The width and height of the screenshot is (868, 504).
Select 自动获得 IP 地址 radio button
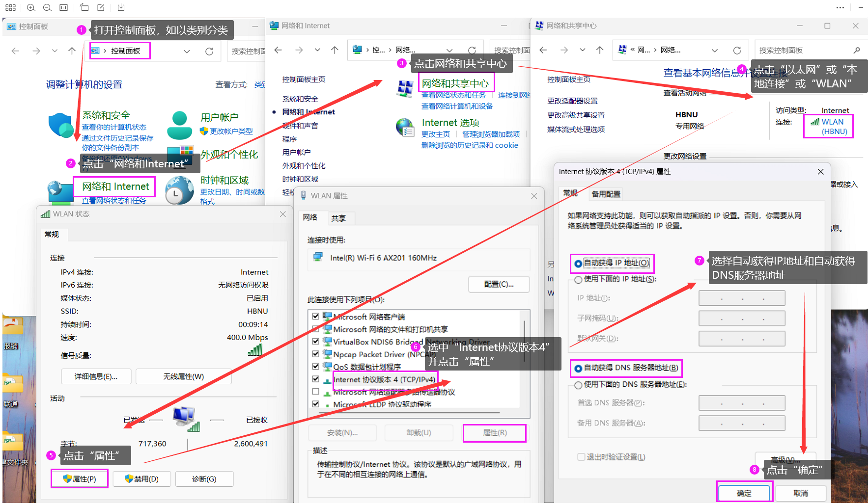578,264
